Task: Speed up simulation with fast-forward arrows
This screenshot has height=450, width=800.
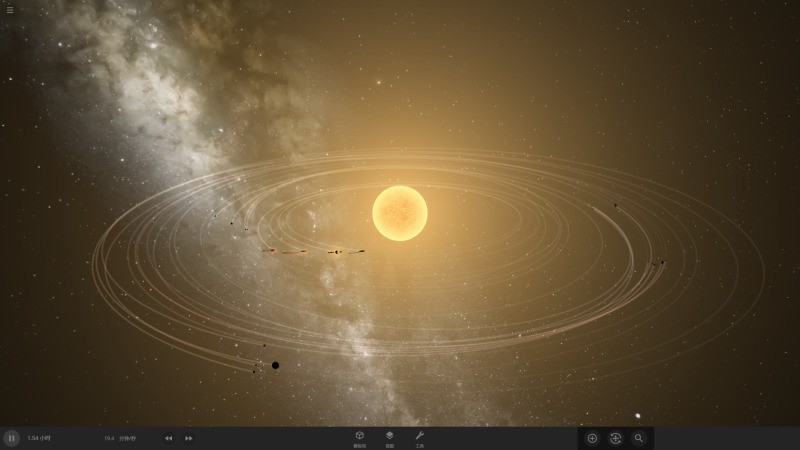Action: coord(189,438)
